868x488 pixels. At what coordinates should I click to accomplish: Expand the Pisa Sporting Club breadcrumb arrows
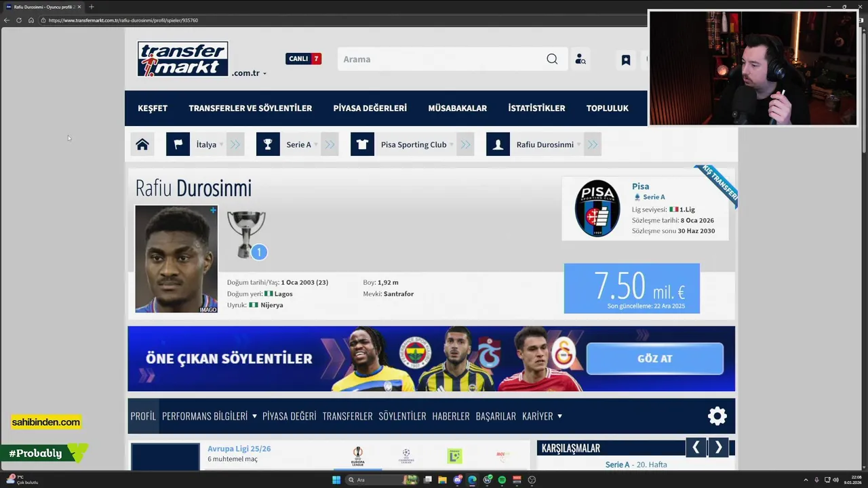[x=465, y=144]
